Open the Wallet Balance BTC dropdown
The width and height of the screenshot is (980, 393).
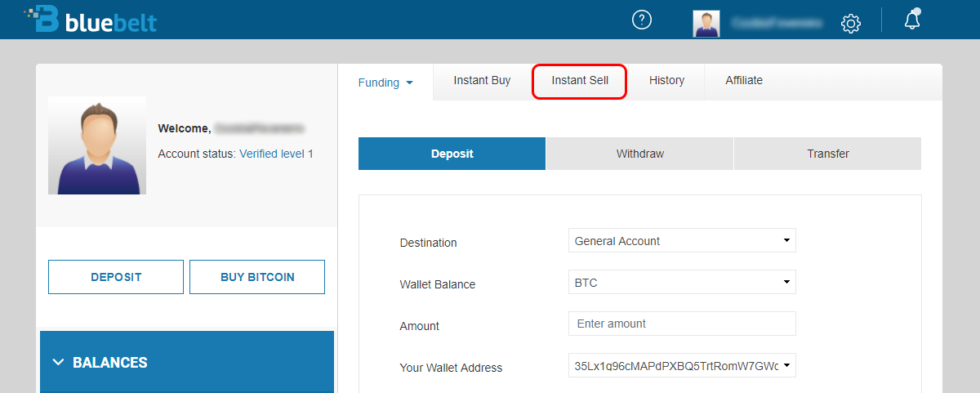click(x=682, y=282)
